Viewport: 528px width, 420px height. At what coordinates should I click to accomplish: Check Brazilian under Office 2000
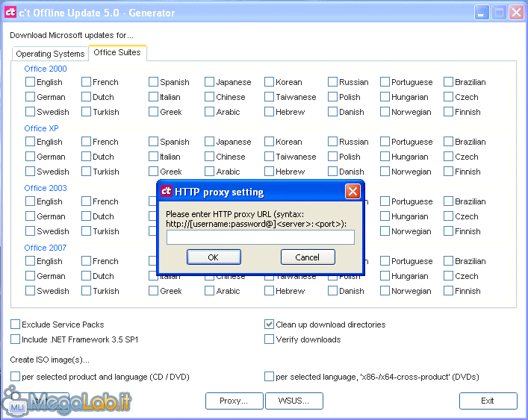pyautogui.click(x=448, y=82)
